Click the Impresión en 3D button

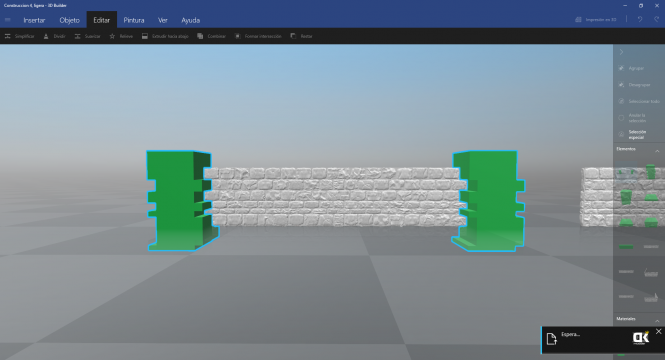click(x=596, y=20)
